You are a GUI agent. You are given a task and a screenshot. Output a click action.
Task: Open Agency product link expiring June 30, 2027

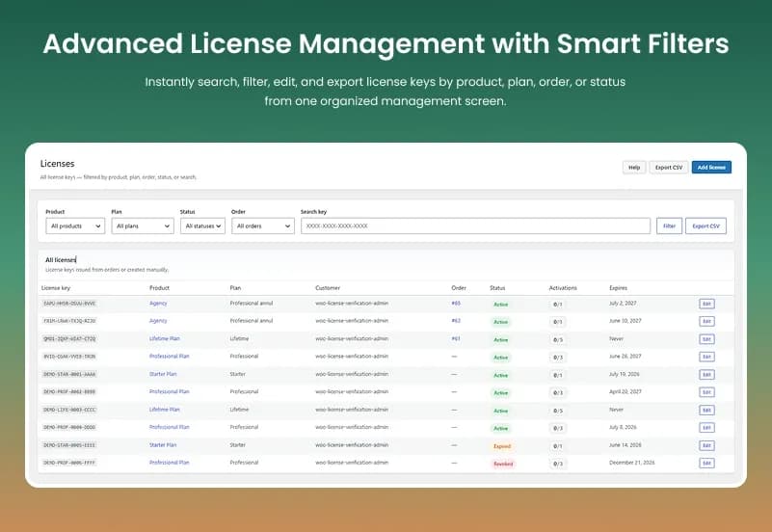coord(158,321)
